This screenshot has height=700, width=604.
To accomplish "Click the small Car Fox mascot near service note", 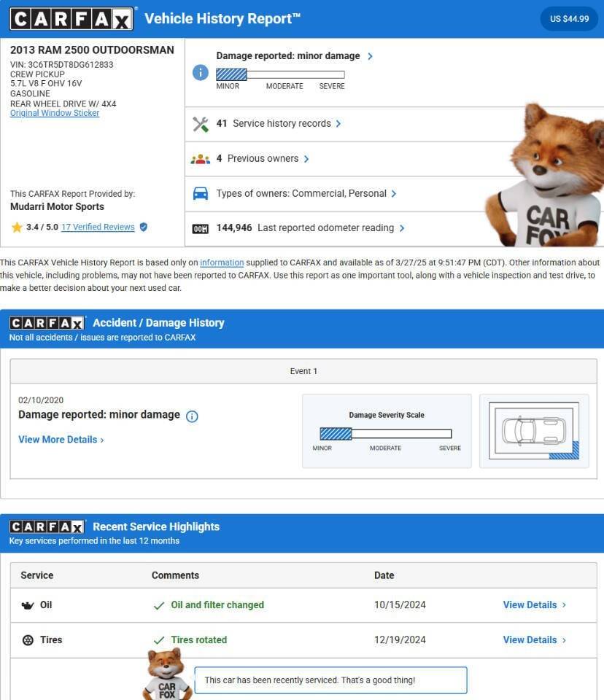I will [166, 674].
